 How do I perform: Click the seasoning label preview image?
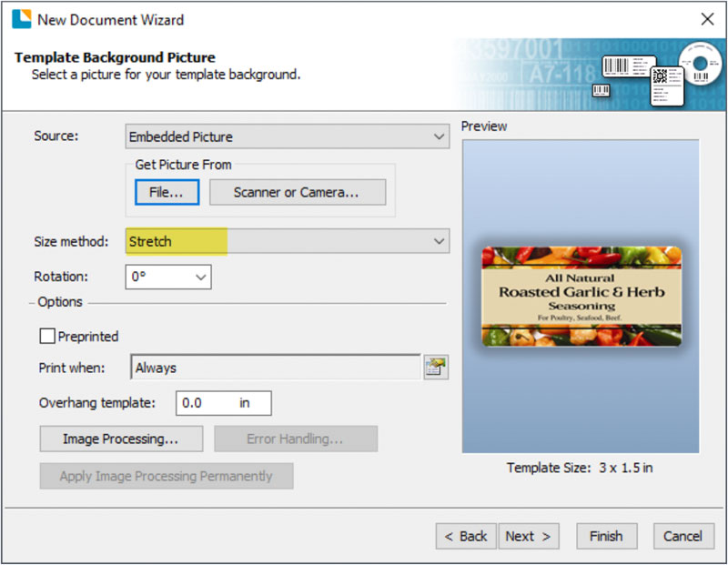(581, 297)
